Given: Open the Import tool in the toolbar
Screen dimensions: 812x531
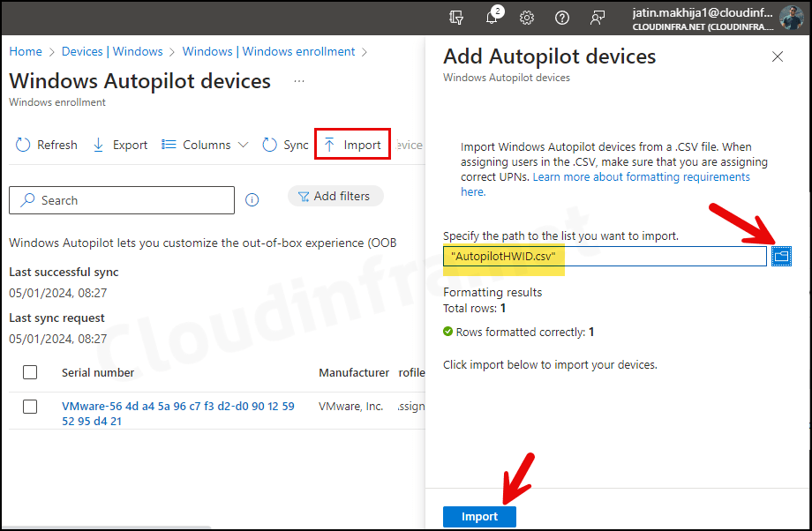Looking at the screenshot, I should pos(351,143).
